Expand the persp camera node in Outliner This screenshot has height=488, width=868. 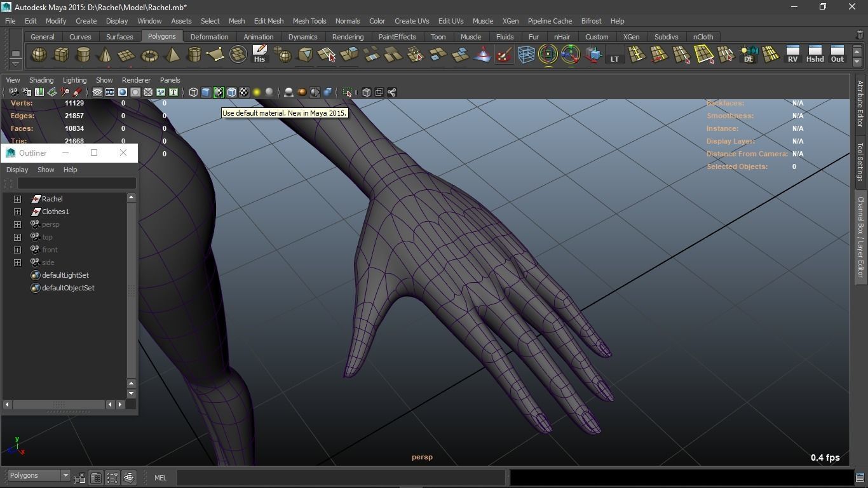point(17,224)
